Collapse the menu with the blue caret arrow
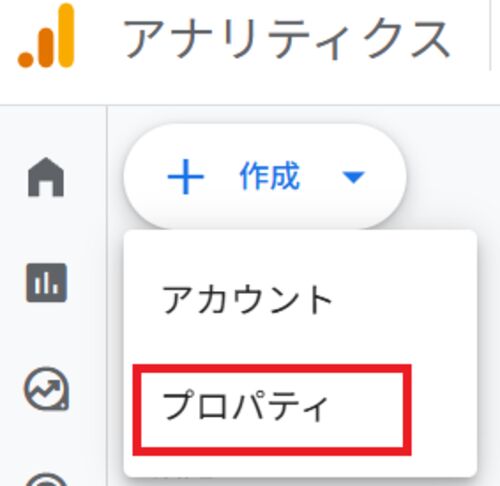 [354, 177]
